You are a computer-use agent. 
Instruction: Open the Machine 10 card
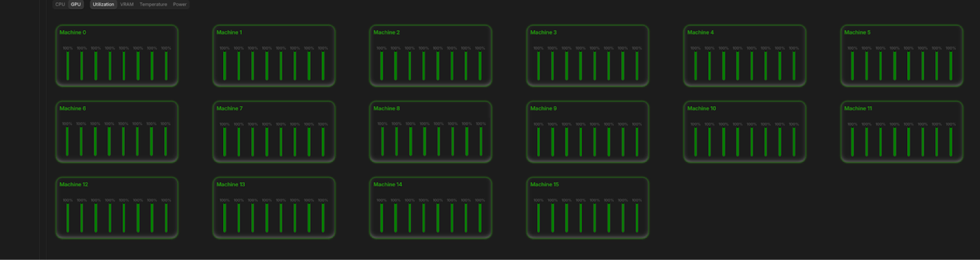coord(745,132)
